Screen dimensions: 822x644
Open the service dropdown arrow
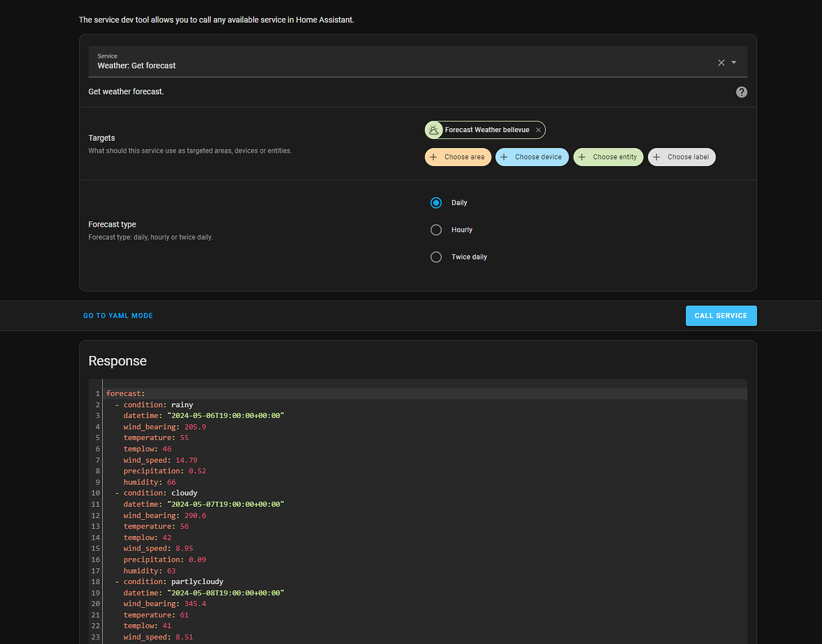tap(734, 62)
